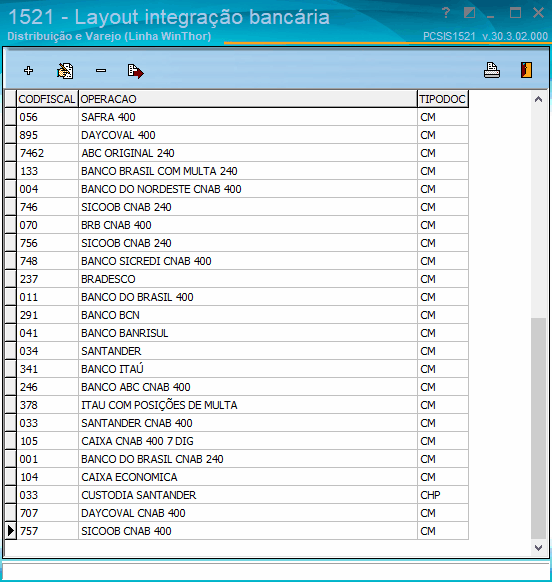Select ITAU COM POSIÇÕES DE MULTA
Viewport: 552px width, 582px height.
(x=236, y=405)
